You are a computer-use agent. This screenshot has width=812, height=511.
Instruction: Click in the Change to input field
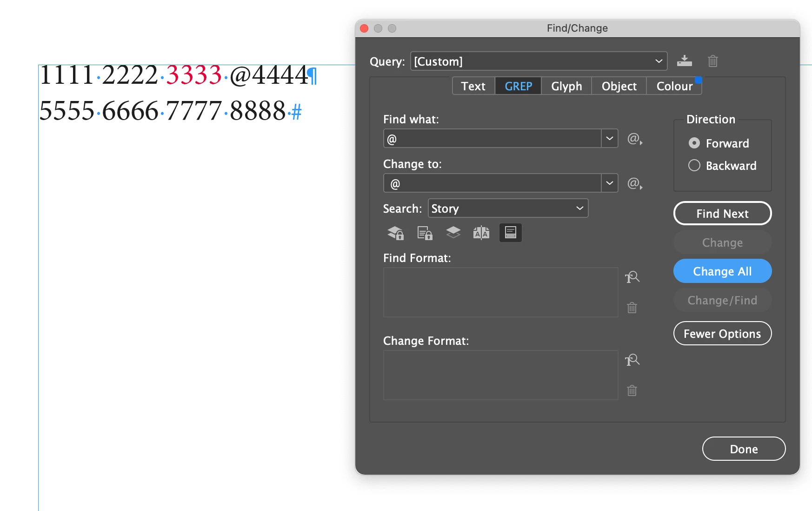[492, 183]
